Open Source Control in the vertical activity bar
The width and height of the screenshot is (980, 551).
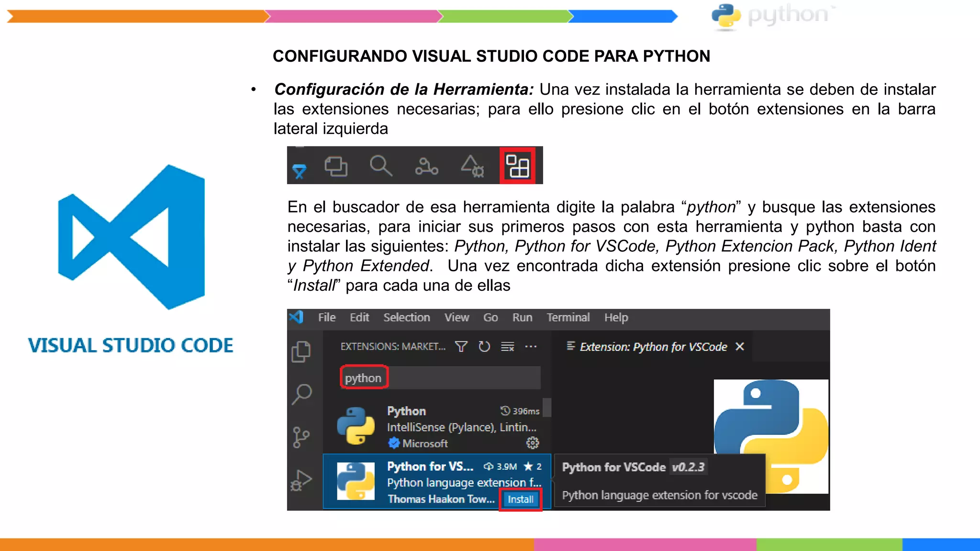coord(301,437)
